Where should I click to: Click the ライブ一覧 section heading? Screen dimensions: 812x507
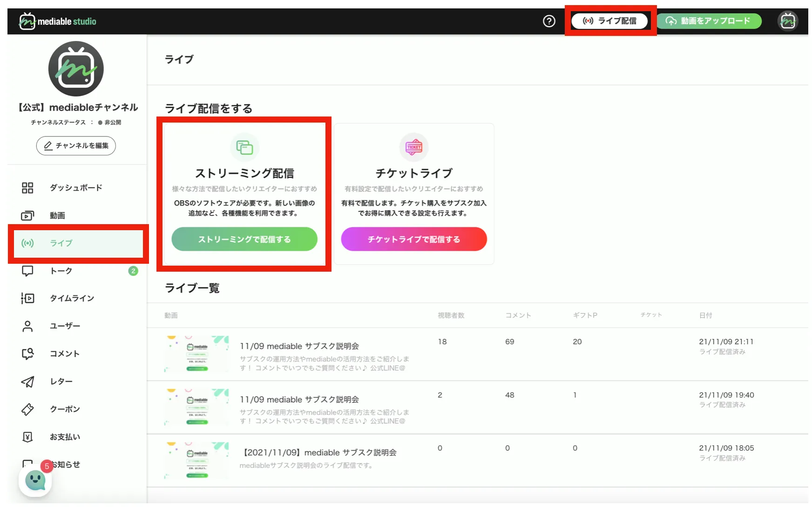click(192, 288)
